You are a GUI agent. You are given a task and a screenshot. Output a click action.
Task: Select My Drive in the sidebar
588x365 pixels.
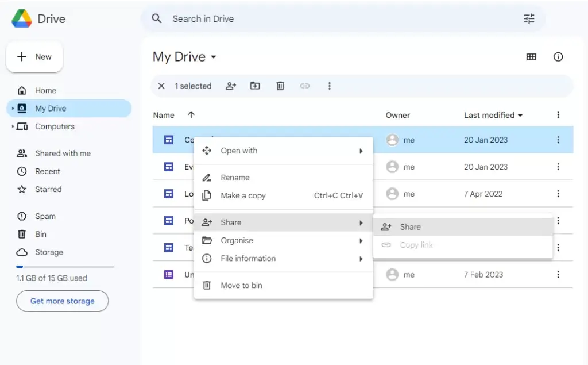coord(69,109)
